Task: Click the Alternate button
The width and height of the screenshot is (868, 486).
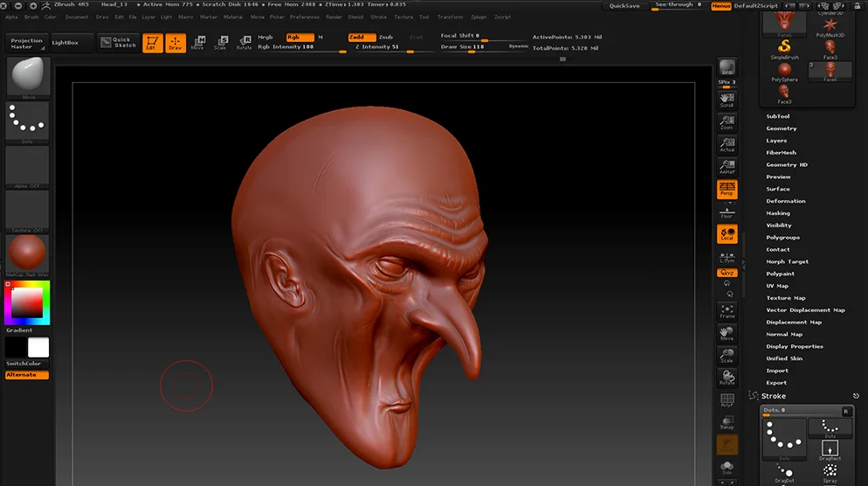Action: (27, 375)
